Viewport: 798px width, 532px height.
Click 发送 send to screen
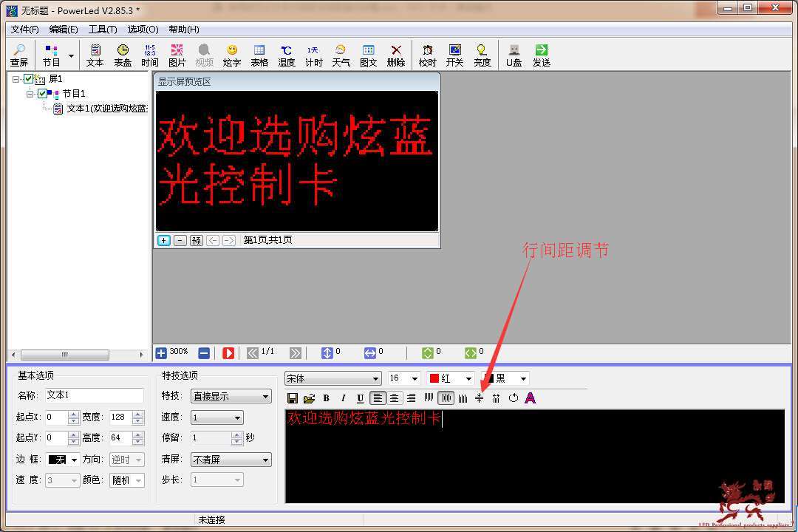pyautogui.click(x=542, y=55)
